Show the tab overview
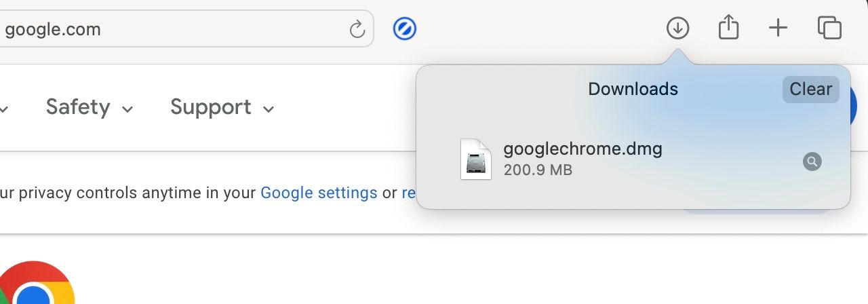Image resolution: width=868 pixels, height=304 pixels. [829, 28]
